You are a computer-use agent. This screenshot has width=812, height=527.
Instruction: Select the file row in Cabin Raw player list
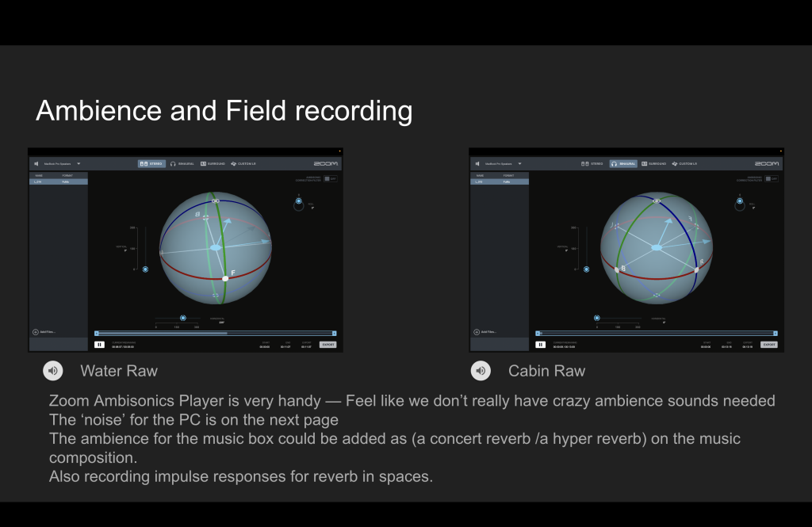(x=500, y=181)
